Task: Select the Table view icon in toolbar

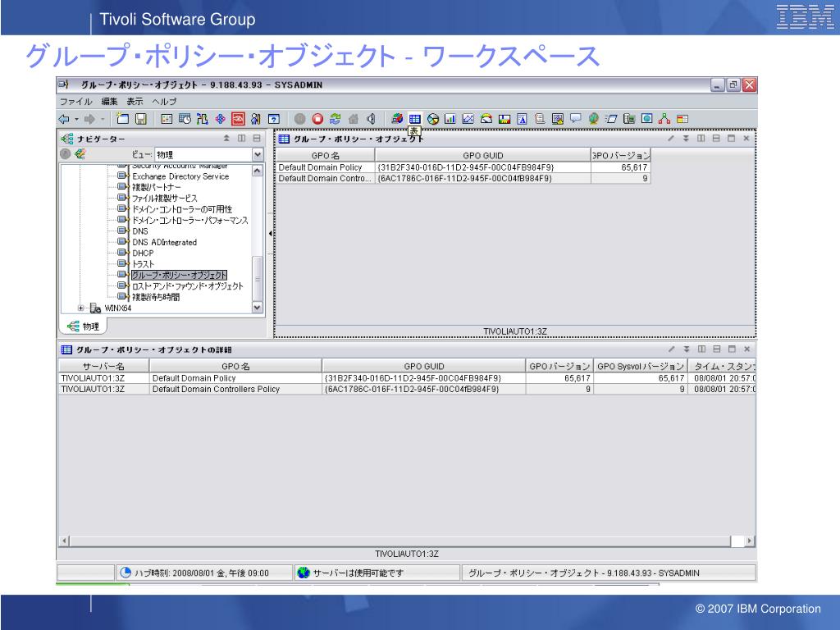Action: click(414, 119)
